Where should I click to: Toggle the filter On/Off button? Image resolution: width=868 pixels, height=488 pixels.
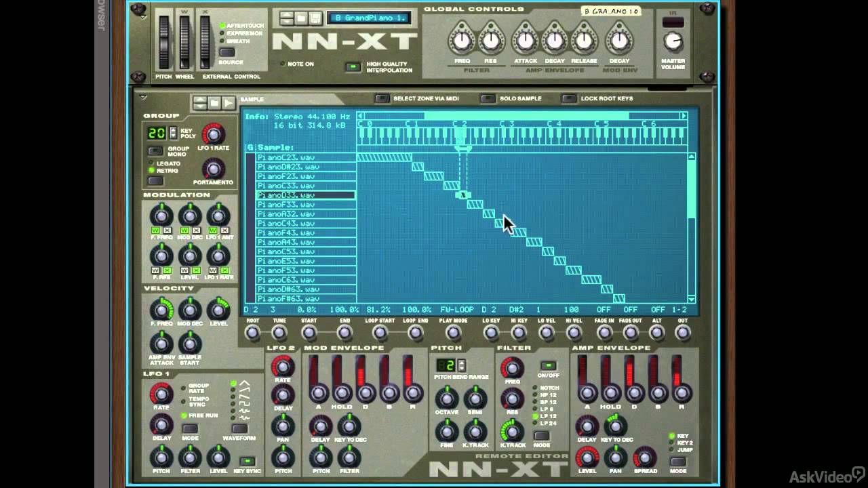click(549, 366)
